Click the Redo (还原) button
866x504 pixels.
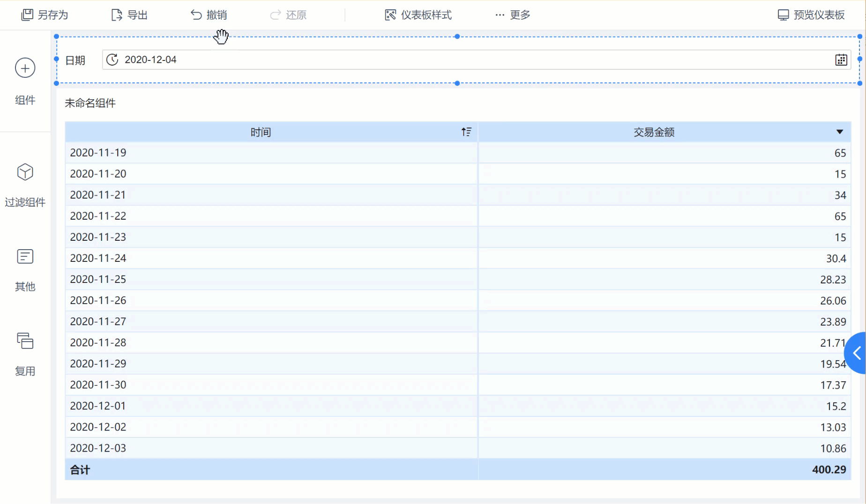(288, 15)
